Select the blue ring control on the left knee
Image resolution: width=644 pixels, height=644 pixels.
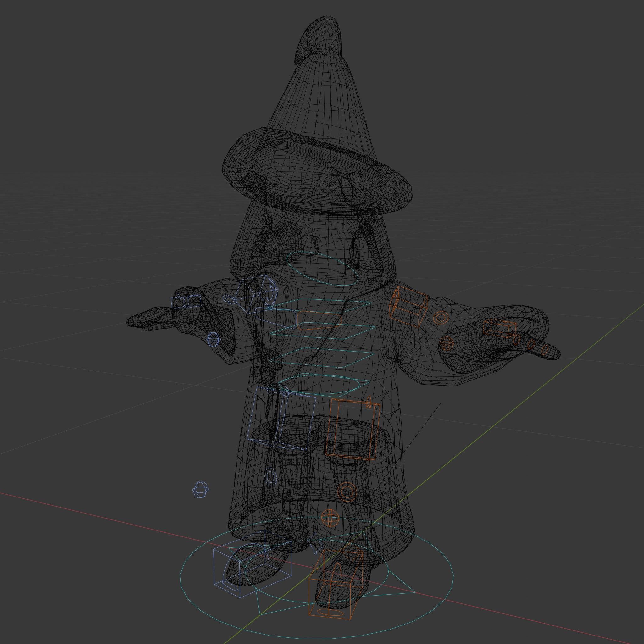(x=271, y=477)
